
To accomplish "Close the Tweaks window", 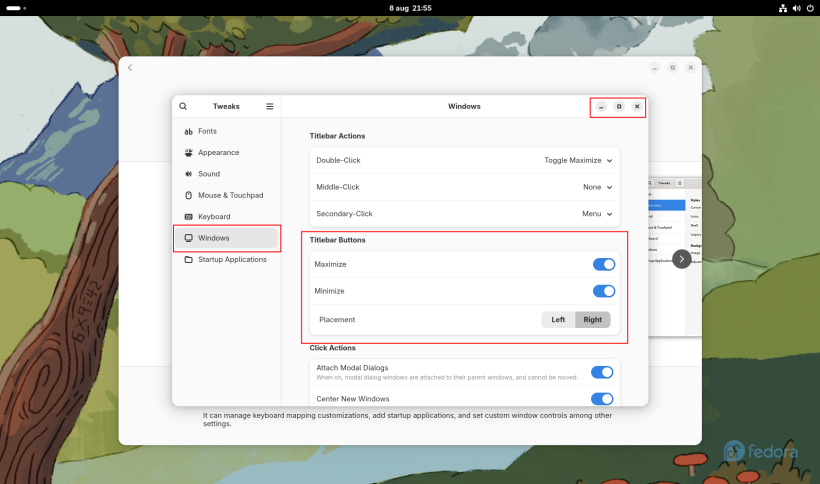I will tap(637, 107).
